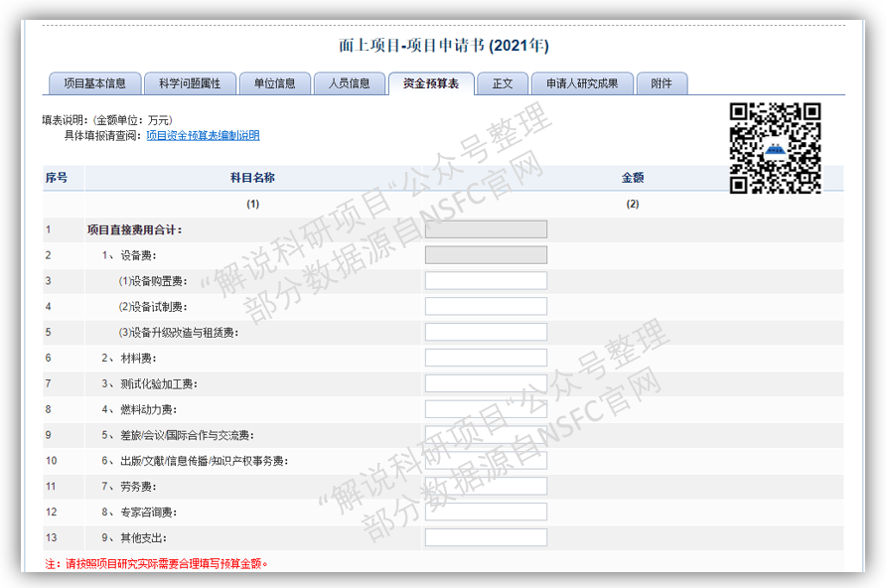Image resolution: width=886 pixels, height=588 pixels.
Task: Focus the 专家咨询费 amount input
Action: click(486, 512)
